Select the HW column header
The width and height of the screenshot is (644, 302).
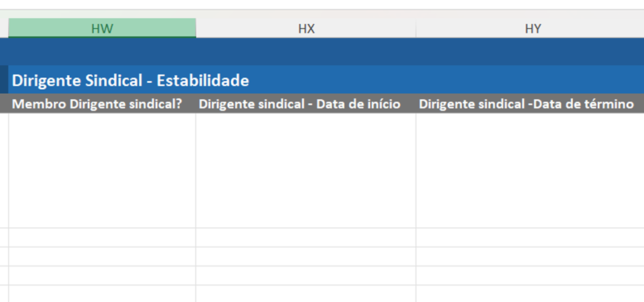(102, 28)
